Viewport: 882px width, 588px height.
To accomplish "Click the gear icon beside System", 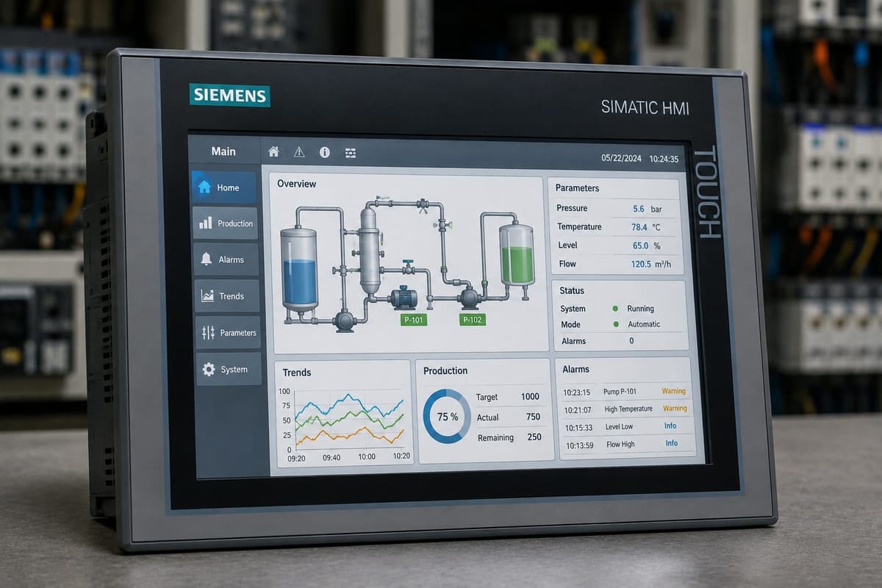I will [209, 369].
